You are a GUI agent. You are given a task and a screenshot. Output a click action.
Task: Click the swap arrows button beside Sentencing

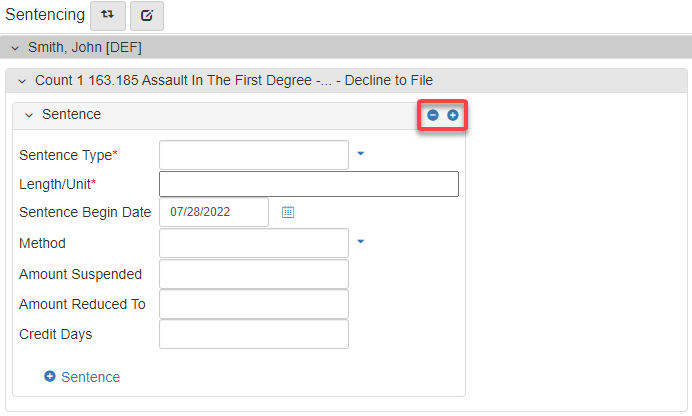(107, 16)
